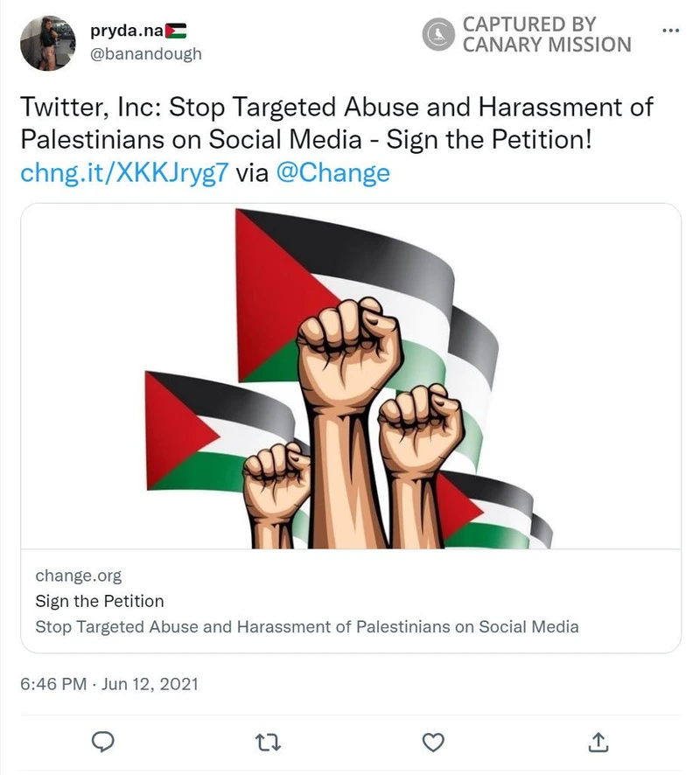
Task: Share the tweet using the upload arrow icon
Action: coord(598,741)
